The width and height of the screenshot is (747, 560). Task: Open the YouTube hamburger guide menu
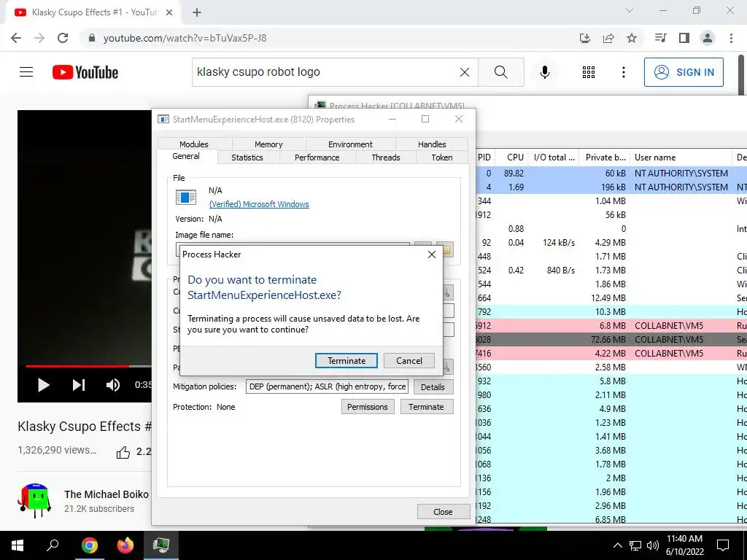[26, 72]
